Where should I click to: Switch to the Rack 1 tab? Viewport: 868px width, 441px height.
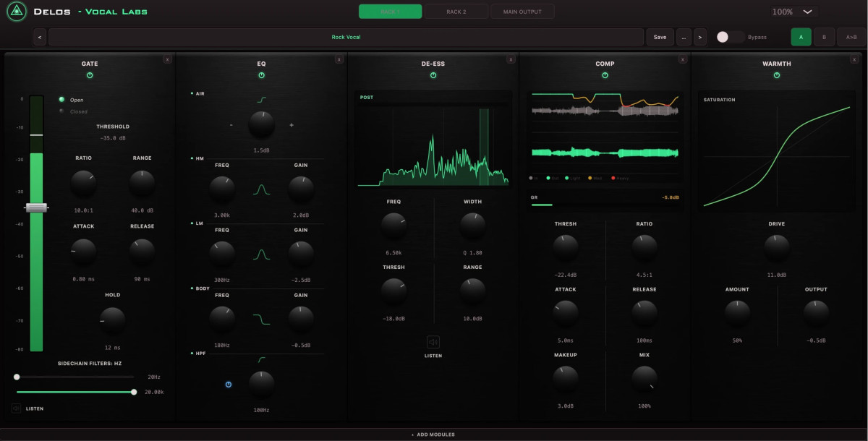click(390, 12)
